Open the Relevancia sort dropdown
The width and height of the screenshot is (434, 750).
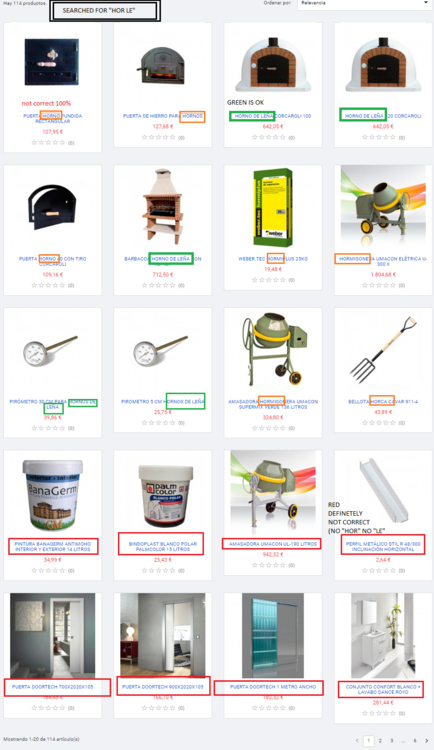click(x=365, y=3)
